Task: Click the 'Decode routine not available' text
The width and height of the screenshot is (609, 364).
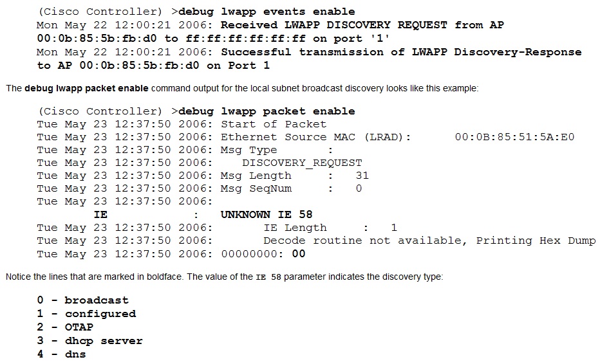Action: click(365, 241)
